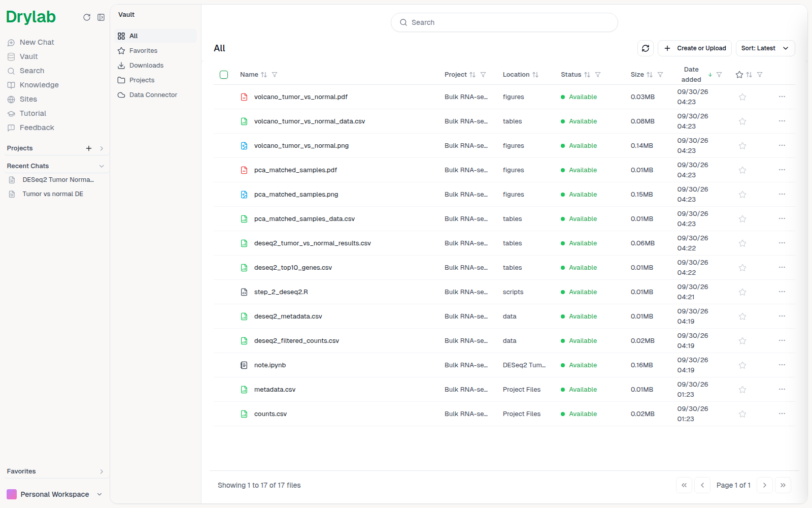Screen dimensions: 812x508
Task: Click the refresh icon beside the Drylab logo
Action: click(87, 17)
